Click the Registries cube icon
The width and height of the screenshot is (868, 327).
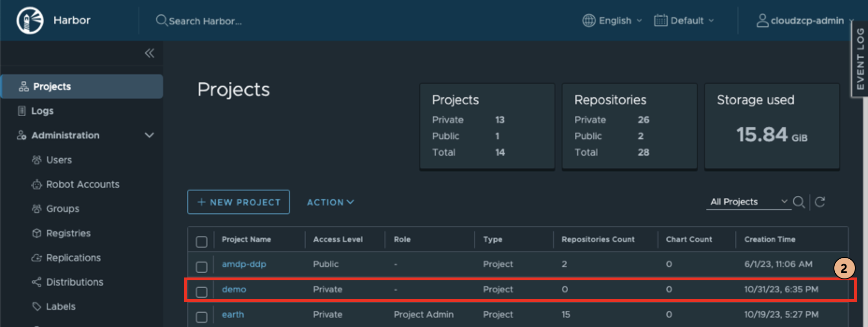point(36,233)
